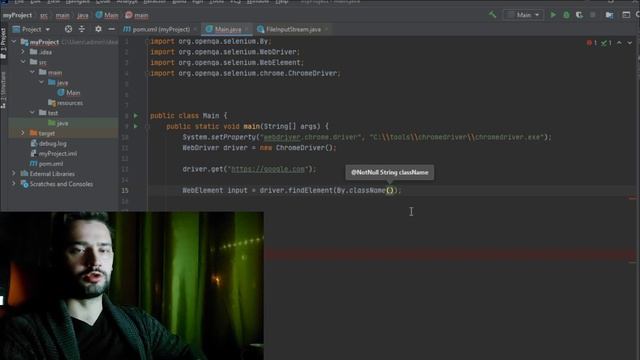Open pom.xml in project tree
640x360 pixels.
[x=47, y=163]
